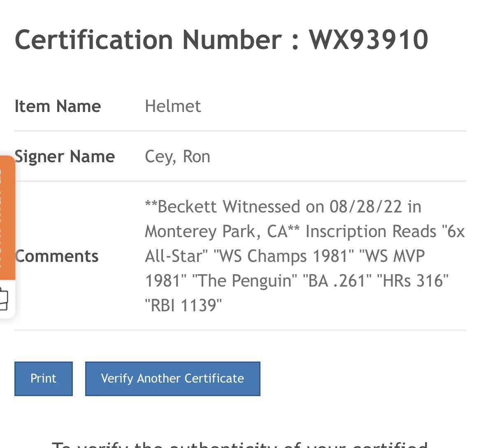Select the signer value Cey, Ron
481x448 pixels.
click(177, 156)
